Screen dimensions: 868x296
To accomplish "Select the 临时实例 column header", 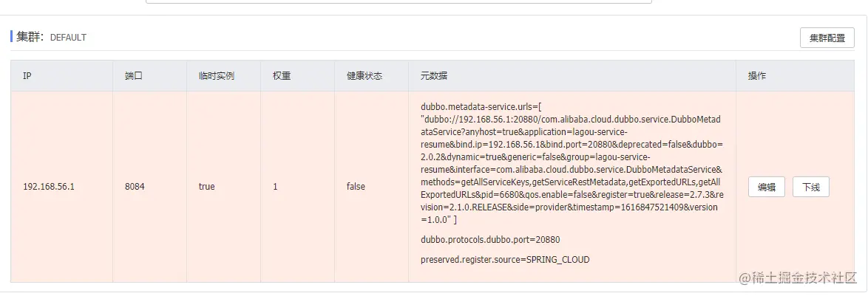I will point(216,76).
